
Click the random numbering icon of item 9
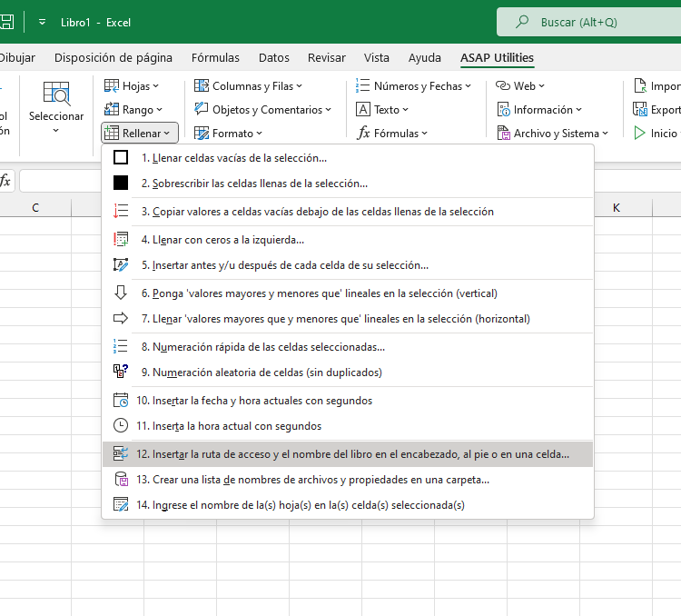point(121,372)
